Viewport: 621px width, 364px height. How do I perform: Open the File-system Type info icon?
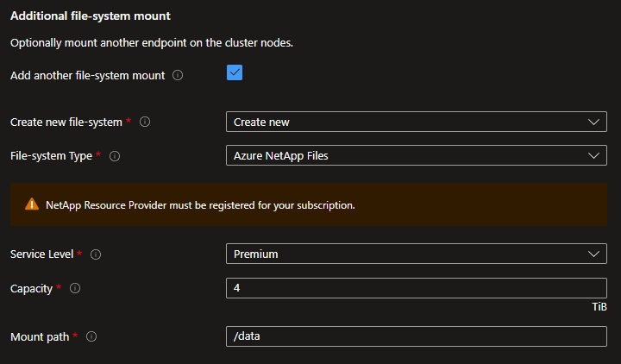pos(115,156)
